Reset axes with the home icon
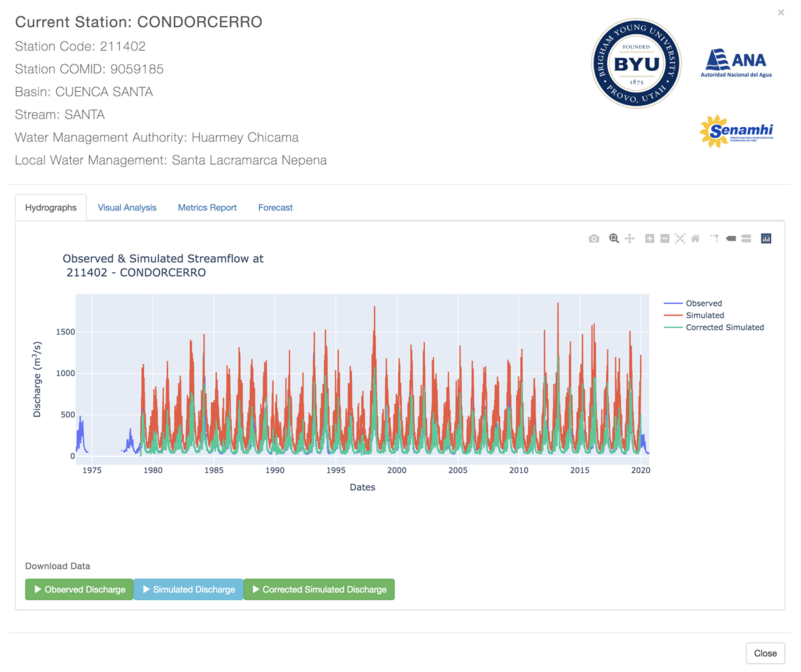 click(x=696, y=239)
